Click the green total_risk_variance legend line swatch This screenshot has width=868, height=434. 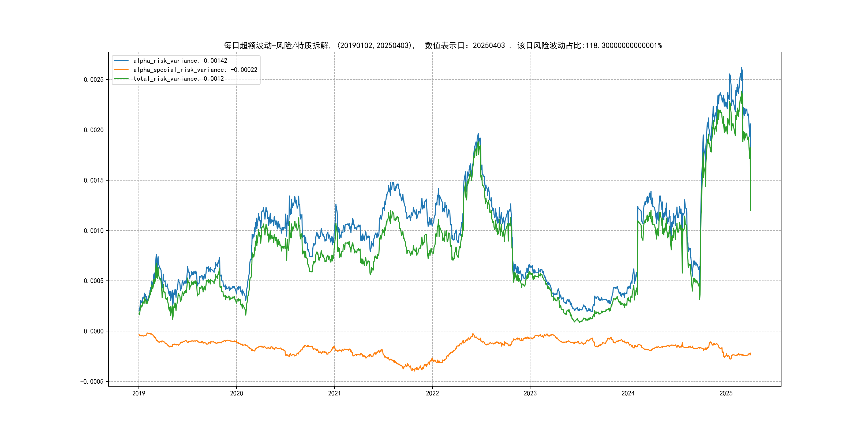pos(121,78)
